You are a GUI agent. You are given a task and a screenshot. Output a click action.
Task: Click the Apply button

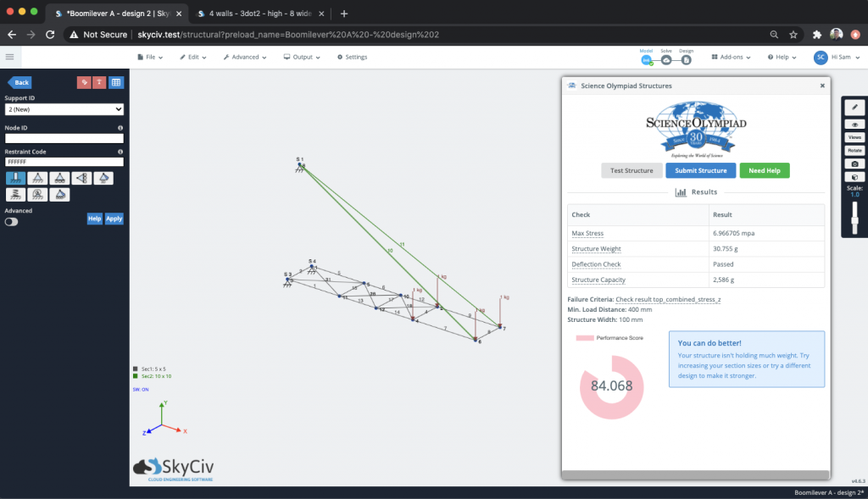point(114,219)
